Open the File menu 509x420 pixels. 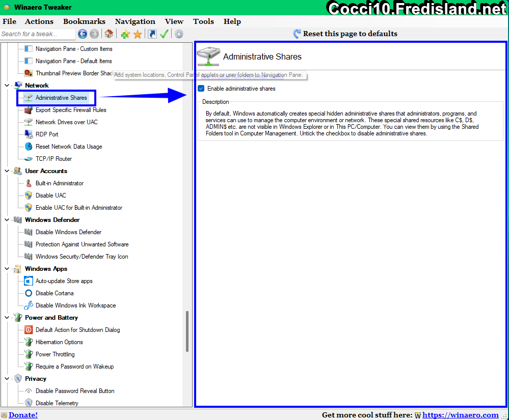click(9, 21)
